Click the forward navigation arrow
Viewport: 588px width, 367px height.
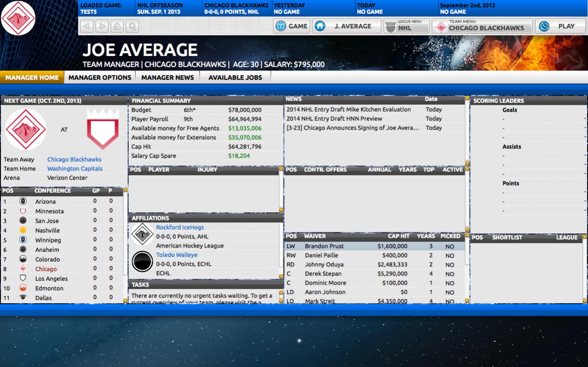102,26
